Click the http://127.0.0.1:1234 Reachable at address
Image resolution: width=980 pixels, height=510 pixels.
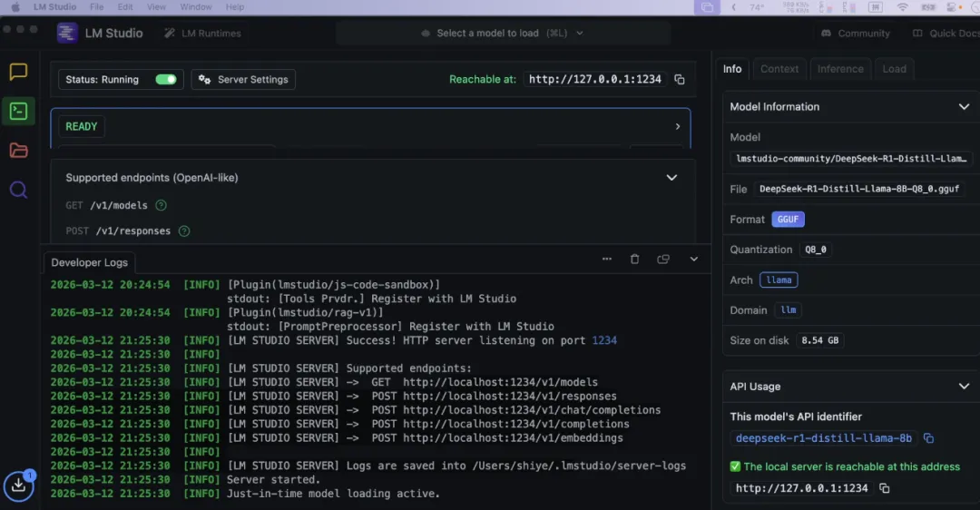tap(594, 79)
